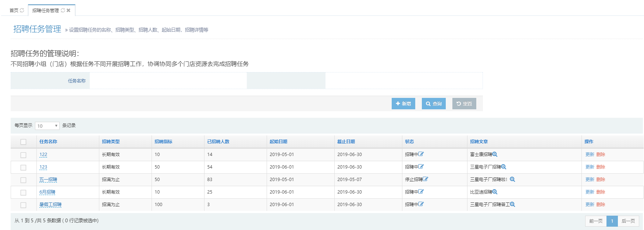This screenshot has width=644, height=230.
Task: Open the 每页显示 records-per-page dropdown
Action: click(47, 126)
